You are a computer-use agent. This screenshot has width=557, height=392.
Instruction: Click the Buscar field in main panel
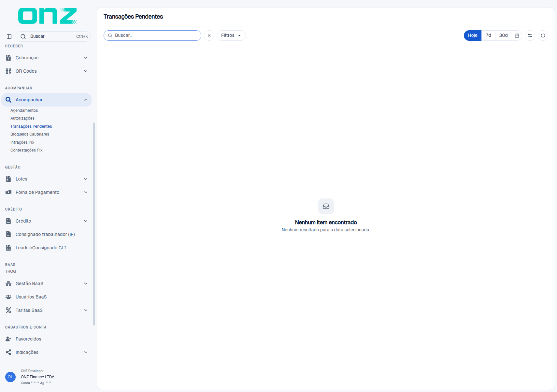[x=152, y=36]
